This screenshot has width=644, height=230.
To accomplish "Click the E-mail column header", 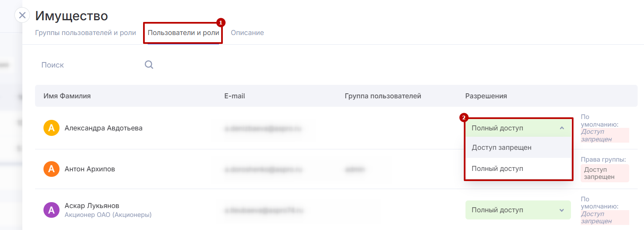I will (x=235, y=96).
